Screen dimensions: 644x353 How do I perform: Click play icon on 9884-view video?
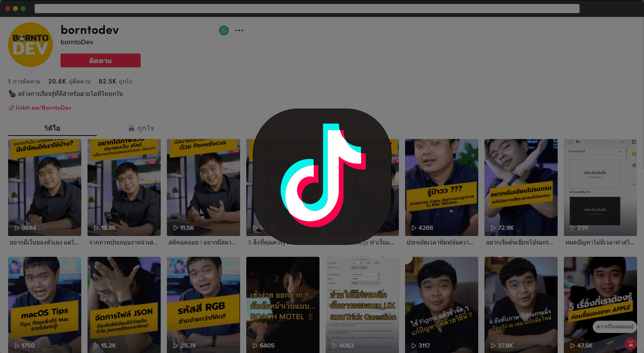coord(17,228)
